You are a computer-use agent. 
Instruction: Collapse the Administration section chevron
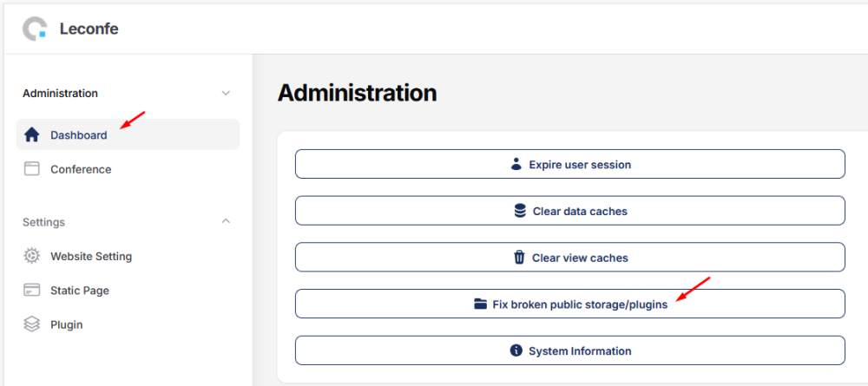[226, 93]
